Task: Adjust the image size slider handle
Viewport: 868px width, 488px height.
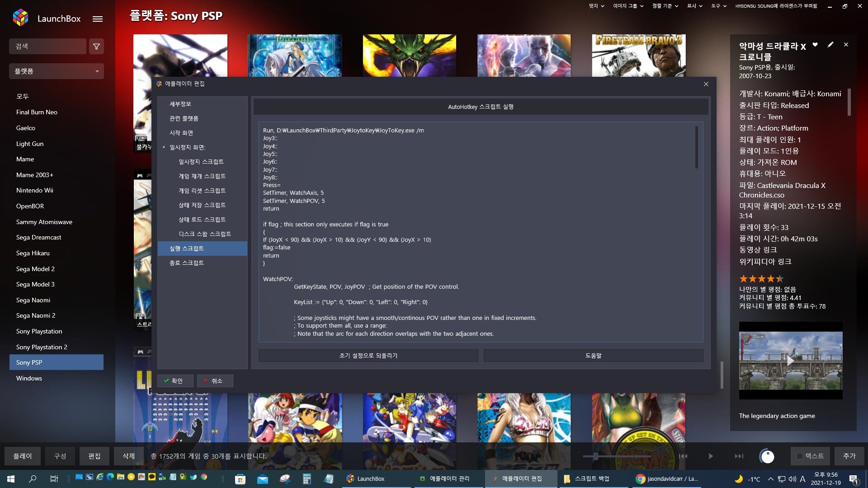Action: [x=595, y=456]
